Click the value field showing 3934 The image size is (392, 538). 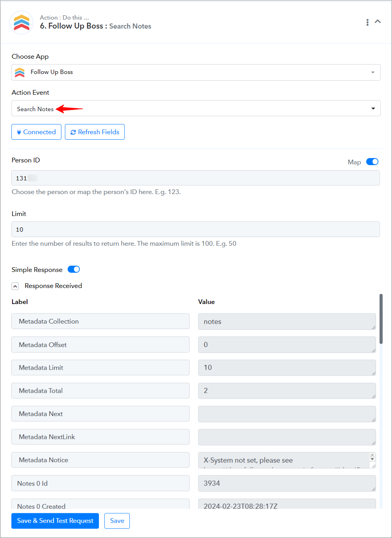(x=287, y=483)
